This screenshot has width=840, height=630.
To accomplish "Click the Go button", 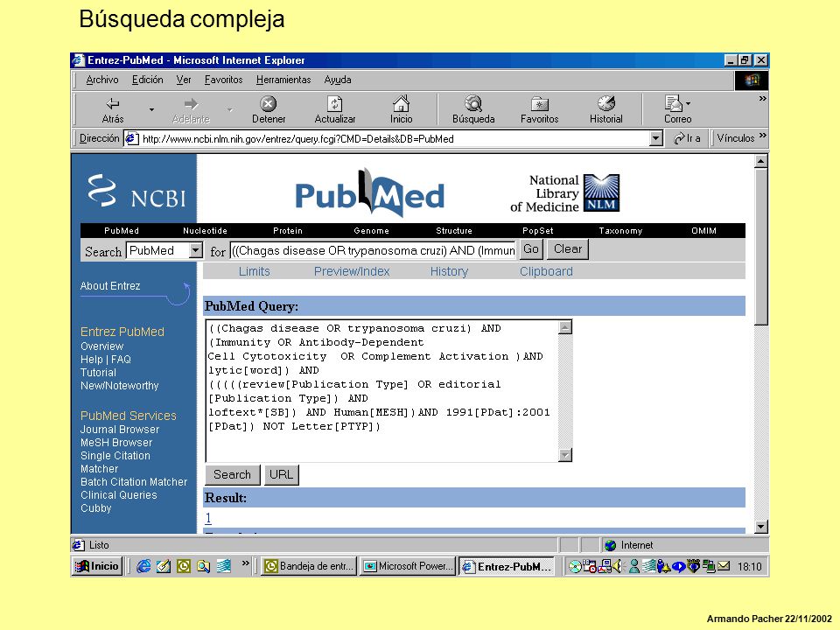I will tap(531, 249).
